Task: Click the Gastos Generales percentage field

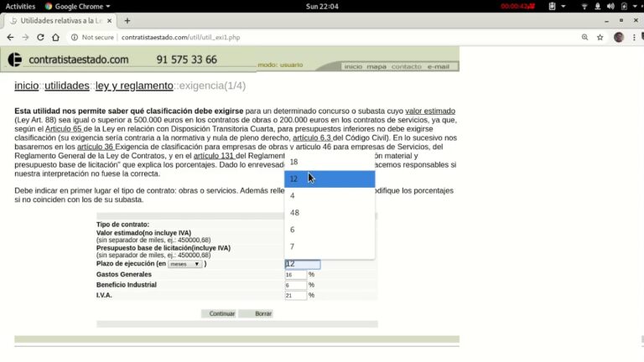Action: pyautogui.click(x=296, y=275)
